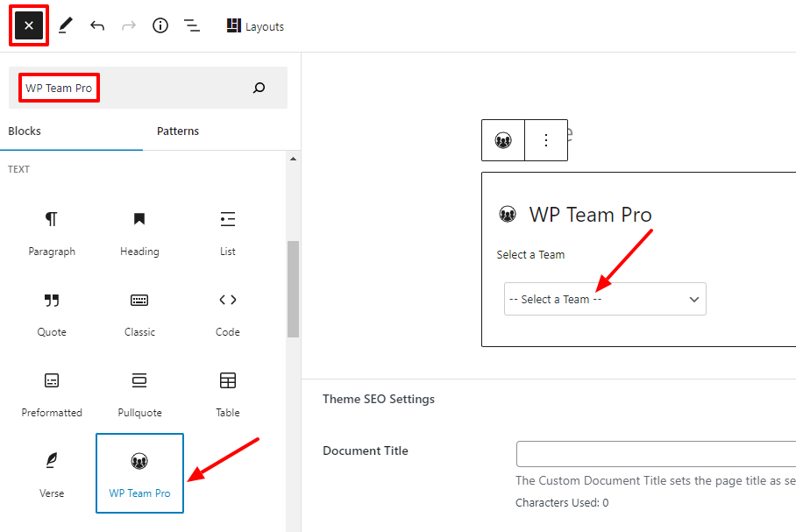Insert a Heading block

[x=139, y=232]
